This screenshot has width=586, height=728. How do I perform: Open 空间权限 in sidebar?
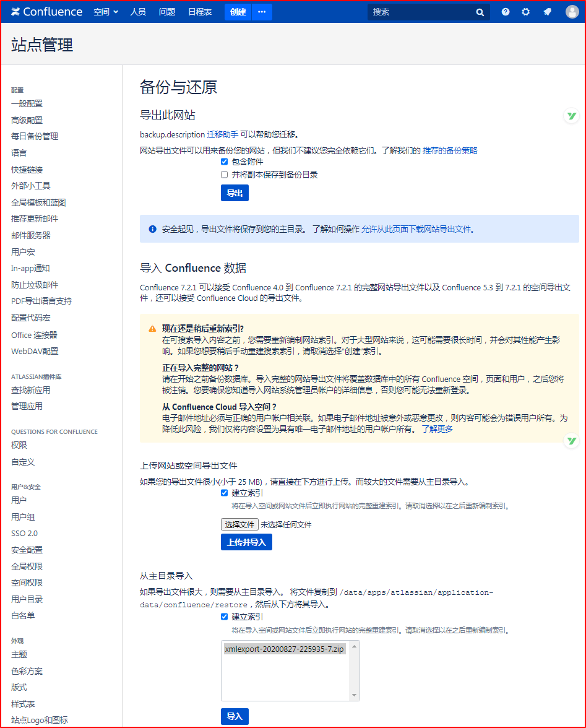(27, 583)
